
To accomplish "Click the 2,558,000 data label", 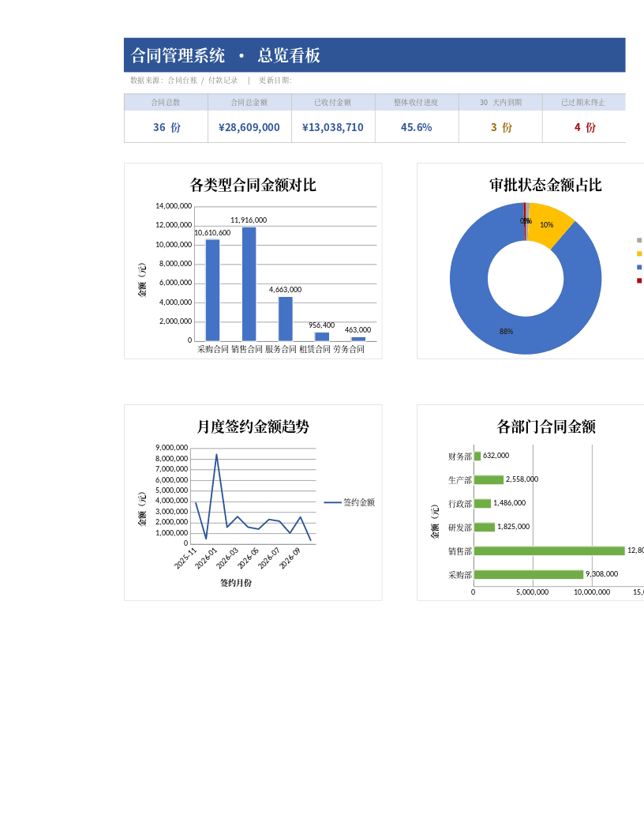I will (522, 479).
